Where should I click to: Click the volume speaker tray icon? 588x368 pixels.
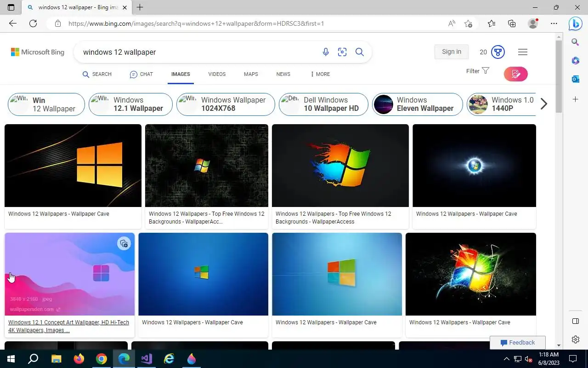coord(529,359)
